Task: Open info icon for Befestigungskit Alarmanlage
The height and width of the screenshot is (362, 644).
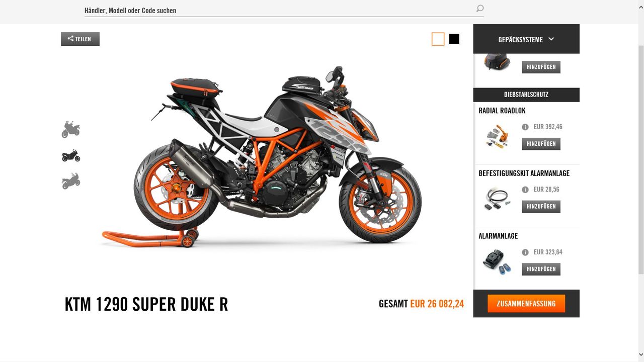Action: [x=525, y=190]
